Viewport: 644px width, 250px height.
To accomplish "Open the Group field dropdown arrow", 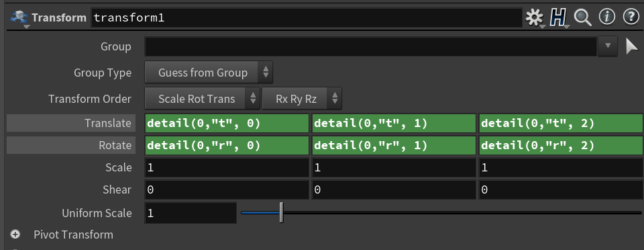I will click(608, 46).
